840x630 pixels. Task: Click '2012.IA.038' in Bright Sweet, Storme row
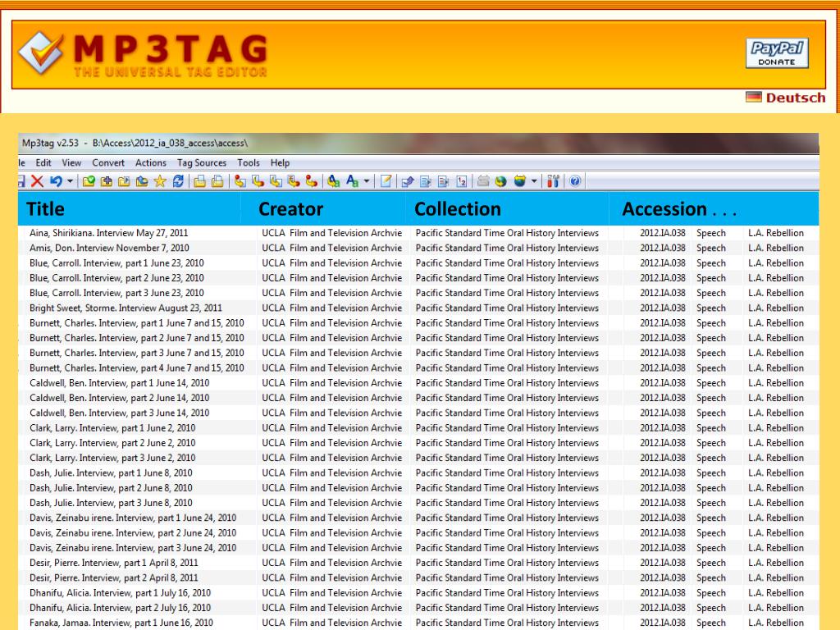pyautogui.click(x=663, y=308)
